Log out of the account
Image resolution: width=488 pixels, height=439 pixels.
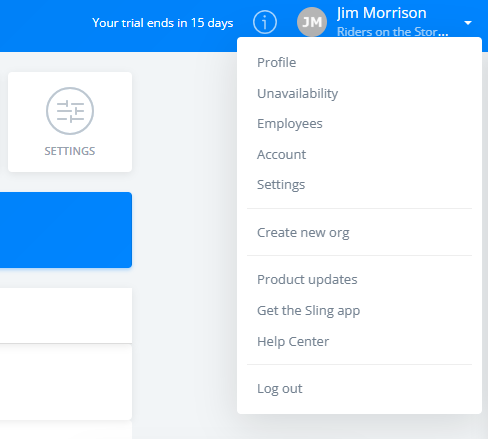coord(280,389)
